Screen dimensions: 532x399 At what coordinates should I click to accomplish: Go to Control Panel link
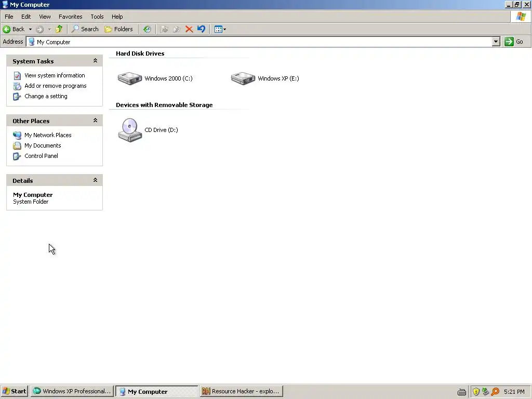[x=41, y=156]
